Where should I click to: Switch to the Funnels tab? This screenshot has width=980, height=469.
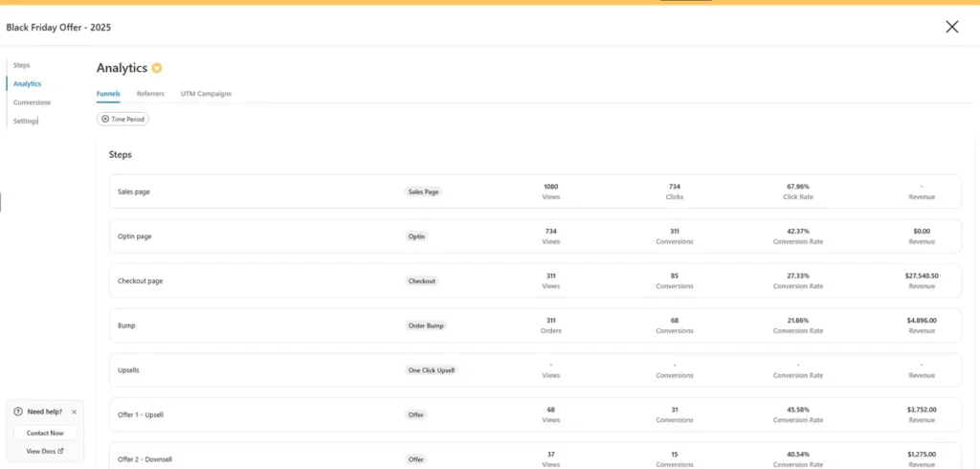(x=108, y=94)
